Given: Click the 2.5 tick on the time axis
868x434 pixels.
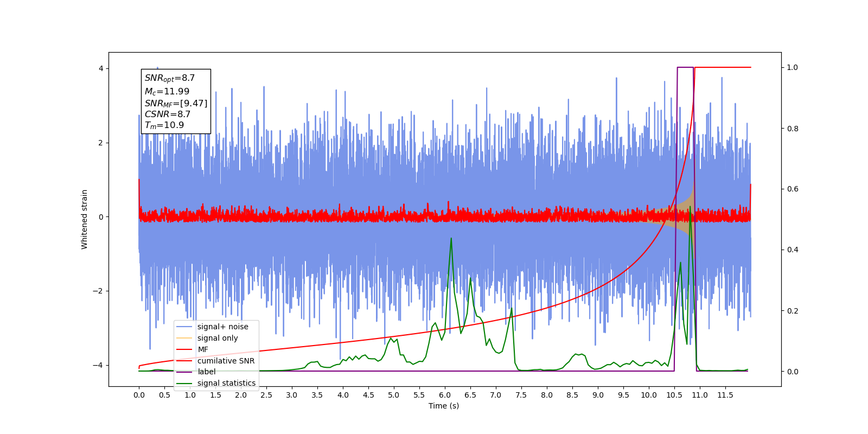Looking at the screenshot, I should pos(266,395).
